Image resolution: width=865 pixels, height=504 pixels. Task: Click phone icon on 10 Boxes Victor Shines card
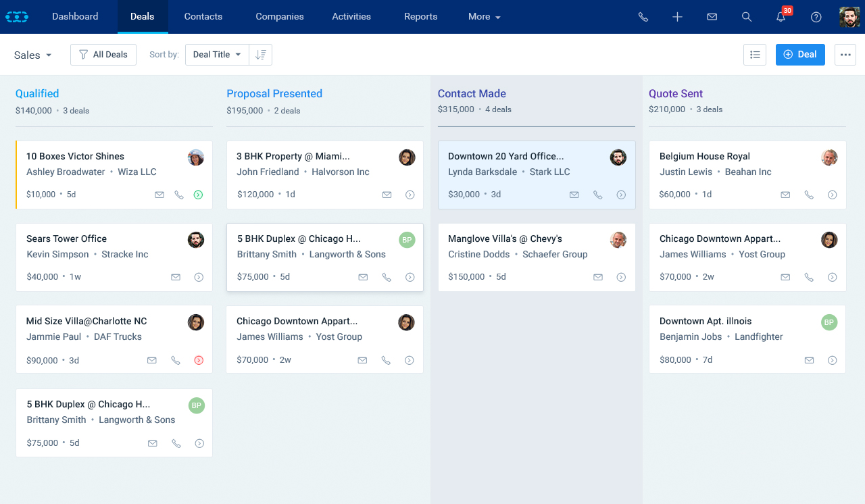pos(179,195)
